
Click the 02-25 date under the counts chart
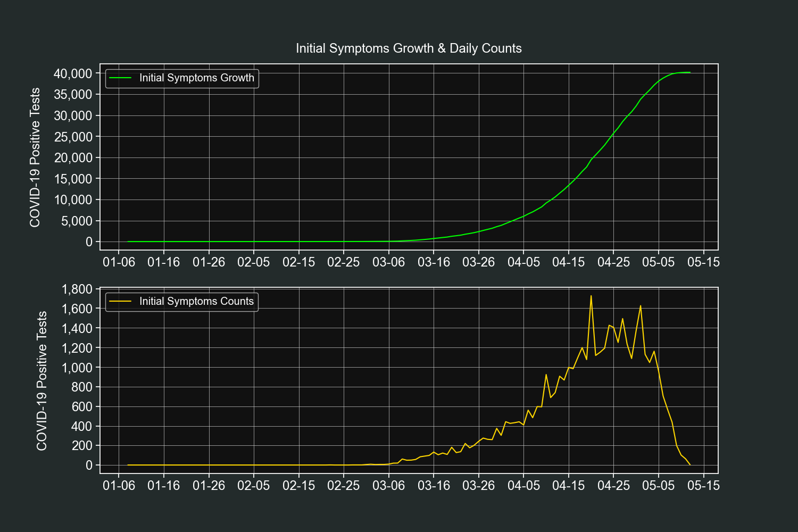point(344,486)
